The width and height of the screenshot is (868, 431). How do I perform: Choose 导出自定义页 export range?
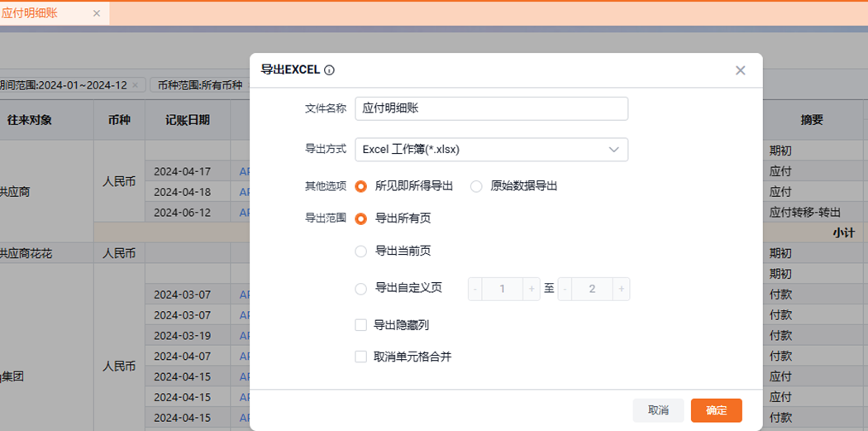[x=361, y=289]
